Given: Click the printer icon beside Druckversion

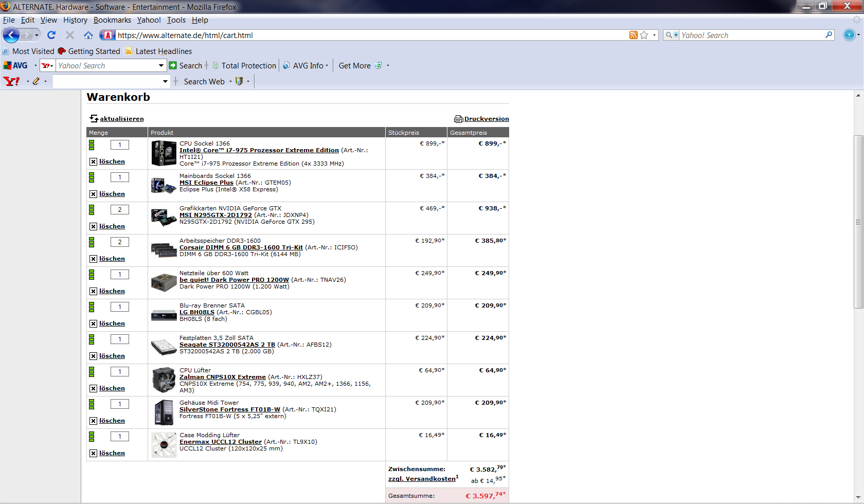Looking at the screenshot, I should [x=458, y=119].
